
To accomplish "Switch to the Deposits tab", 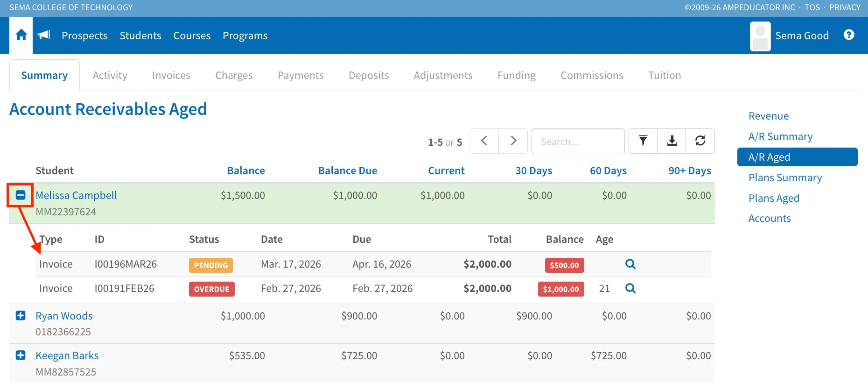I will click(369, 75).
